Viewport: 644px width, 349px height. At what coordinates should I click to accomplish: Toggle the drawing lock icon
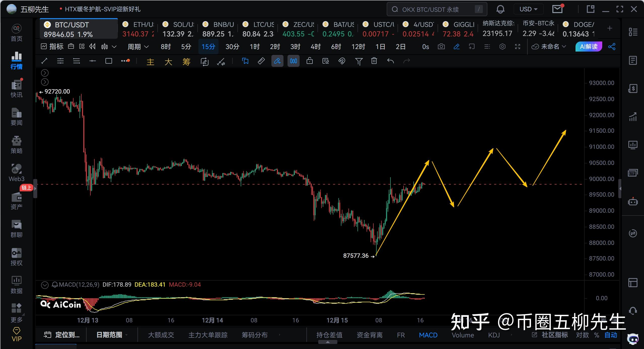[310, 61]
